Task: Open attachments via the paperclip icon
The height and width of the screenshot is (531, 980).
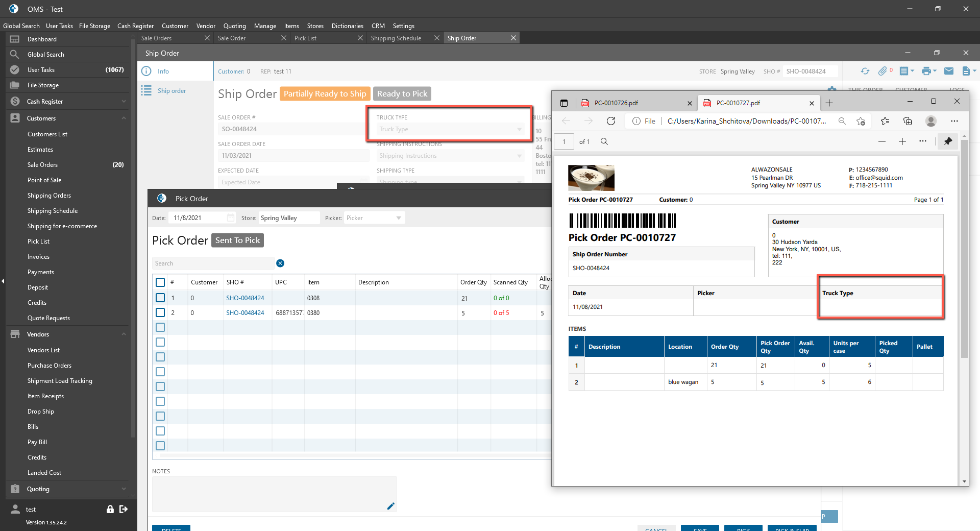Action: (x=883, y=71)
